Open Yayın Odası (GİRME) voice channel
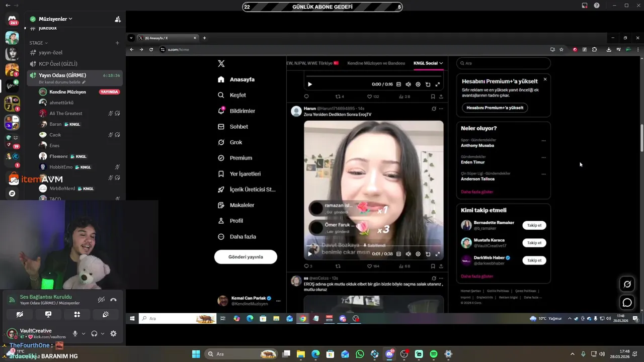This screenshot has height=362, width=644. coord(74,77)
